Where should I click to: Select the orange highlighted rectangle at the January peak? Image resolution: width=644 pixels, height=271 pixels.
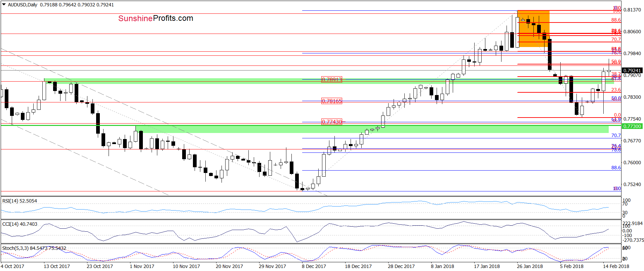click(x=533, y=29)
